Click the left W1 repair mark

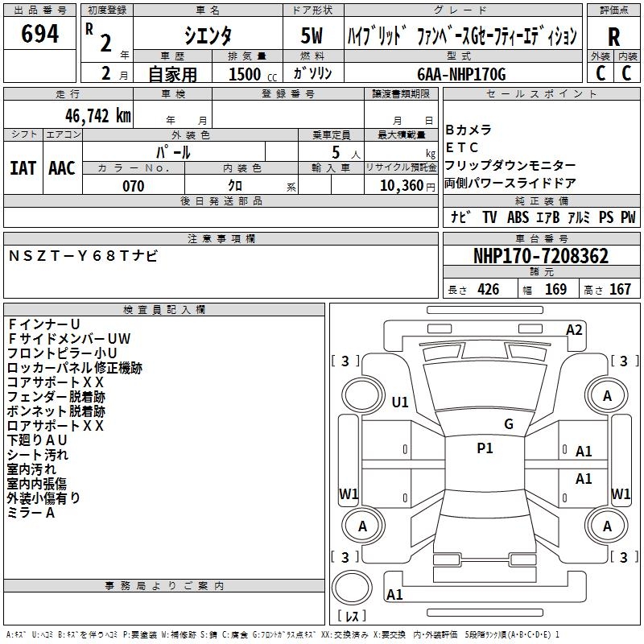(349, 493)
